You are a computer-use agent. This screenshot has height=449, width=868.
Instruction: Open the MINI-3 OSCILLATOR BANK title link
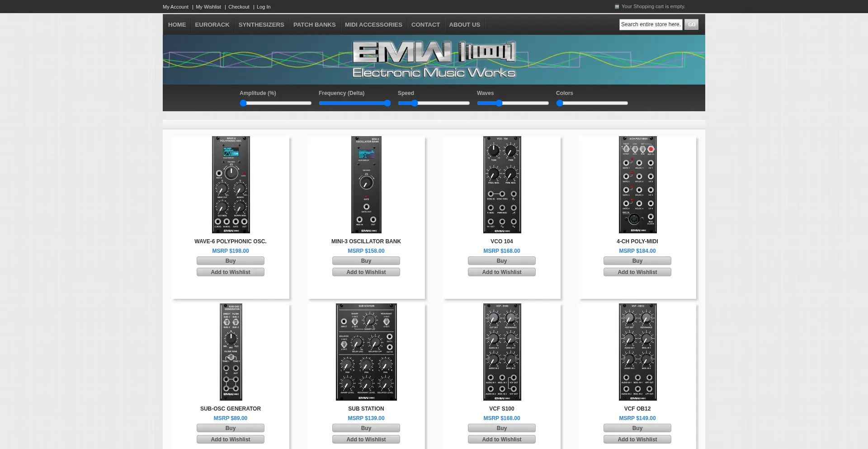tap(366, 241)
